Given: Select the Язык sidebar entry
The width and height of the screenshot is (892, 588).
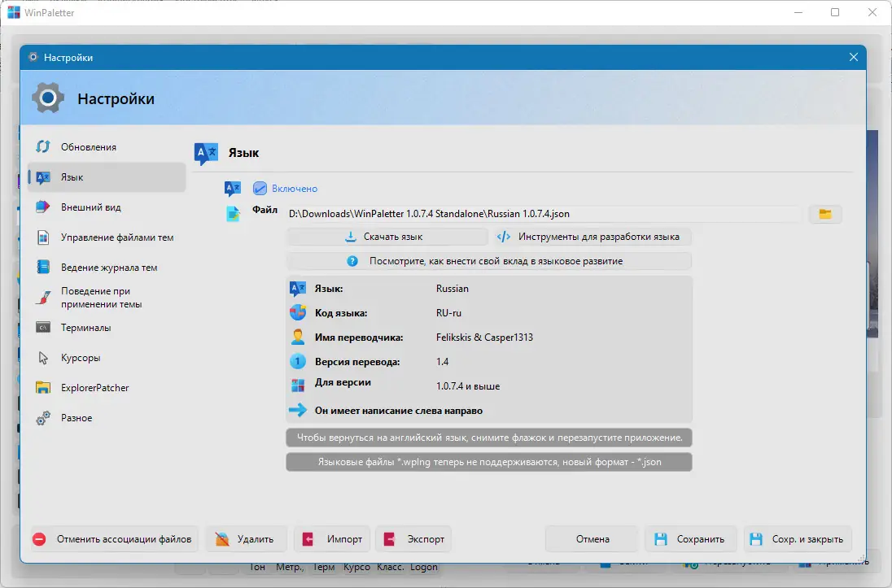Looking at the screenshot, I should pyautogui.click(x=107, y=176).
